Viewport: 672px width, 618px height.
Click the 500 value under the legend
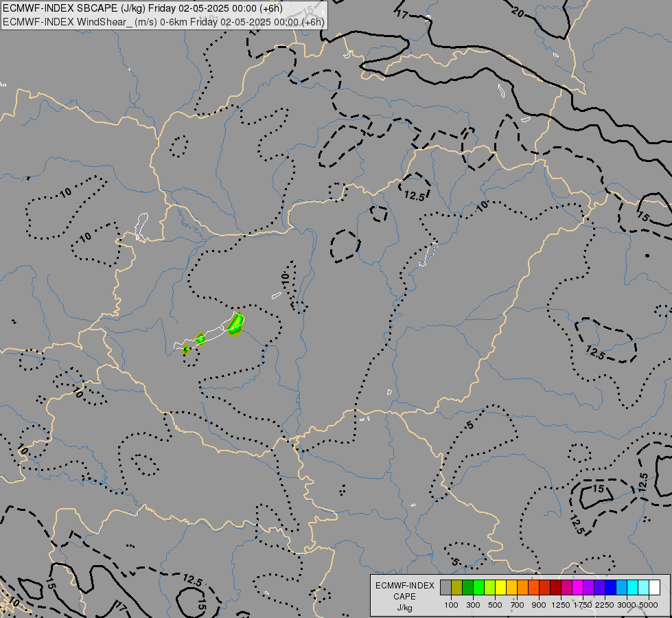pyautogui.click(x=495, y=605)
